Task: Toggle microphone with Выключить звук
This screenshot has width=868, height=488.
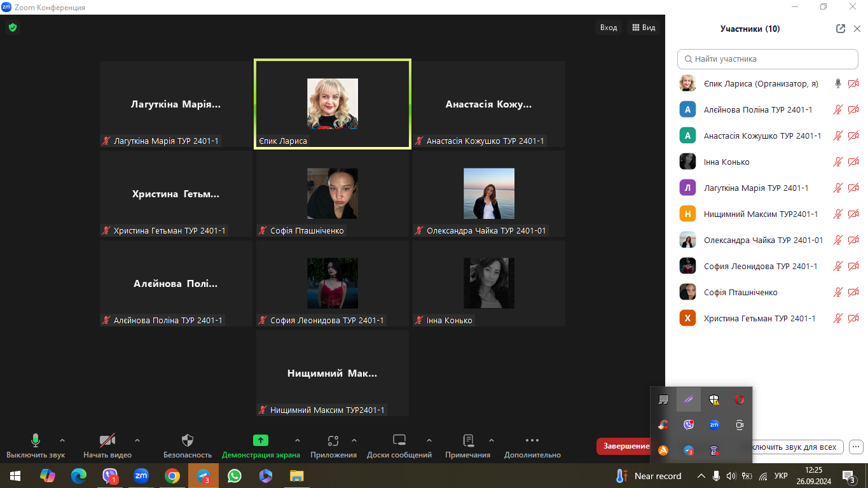Action: pos(36,441)
